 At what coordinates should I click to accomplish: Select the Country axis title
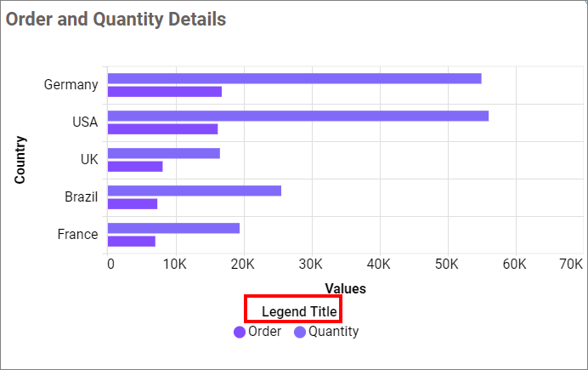click(x=20, y=160)
